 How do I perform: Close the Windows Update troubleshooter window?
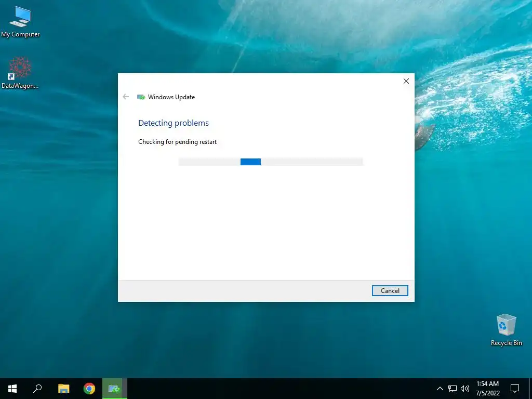pyautogui.click(x=406, y=81)
